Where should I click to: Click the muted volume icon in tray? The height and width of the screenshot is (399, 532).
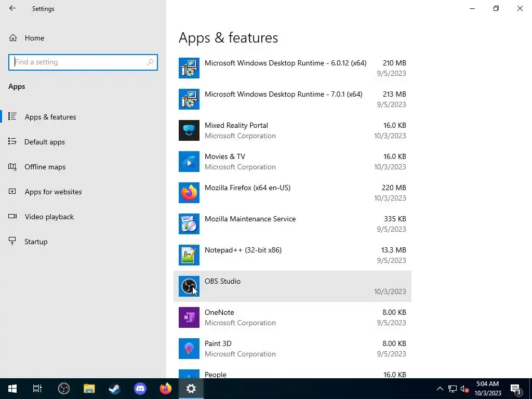click(x=464, y=389)
